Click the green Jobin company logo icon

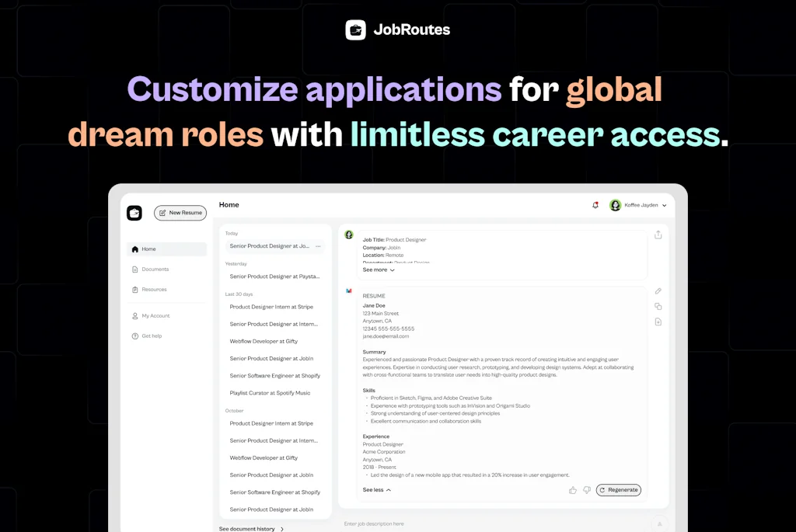tap(348, 235)
